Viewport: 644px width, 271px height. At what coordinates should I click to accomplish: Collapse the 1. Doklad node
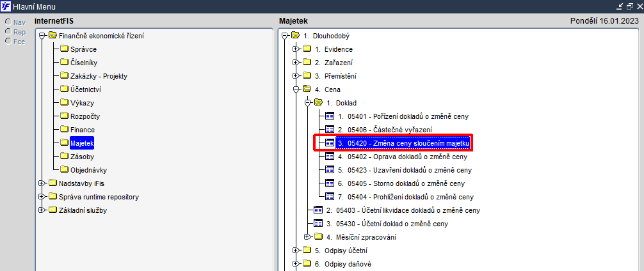coord(307,103)
